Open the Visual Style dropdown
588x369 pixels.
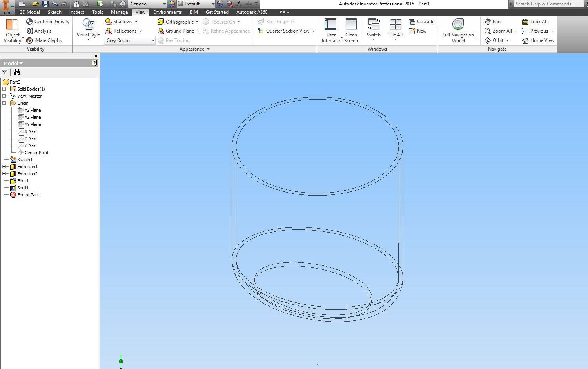(88, 30)
